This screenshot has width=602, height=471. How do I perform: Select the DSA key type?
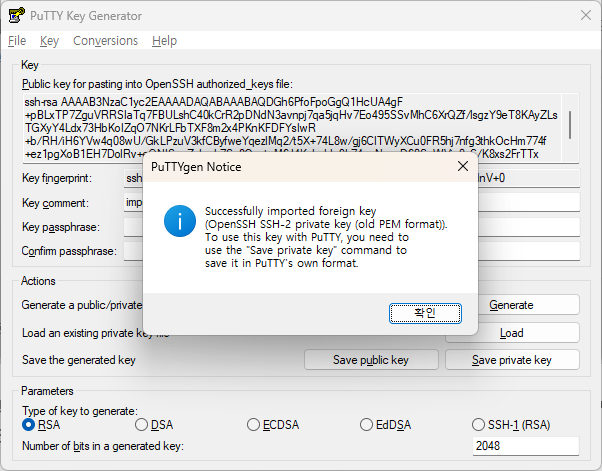point(154,425)
